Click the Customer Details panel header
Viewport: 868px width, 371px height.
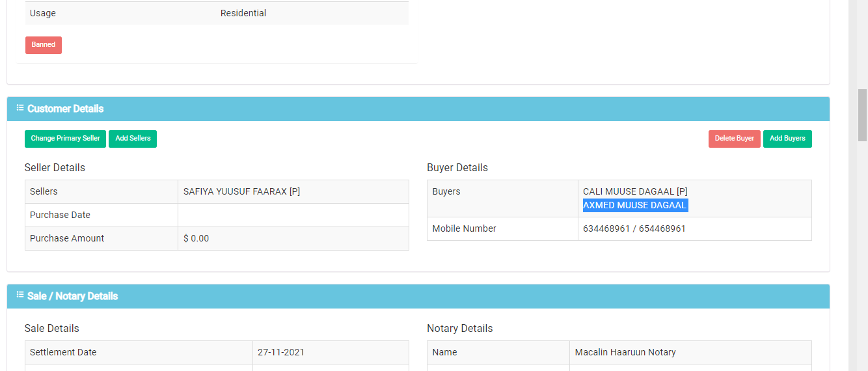click(418, 109)
